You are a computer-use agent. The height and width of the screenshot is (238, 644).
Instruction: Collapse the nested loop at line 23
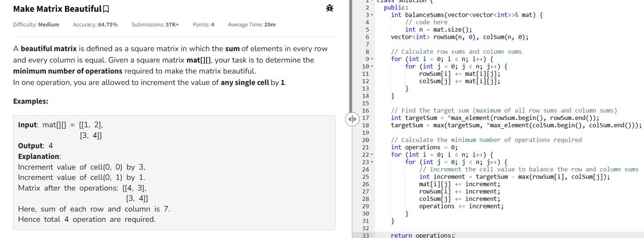click(x=371, y=162)
